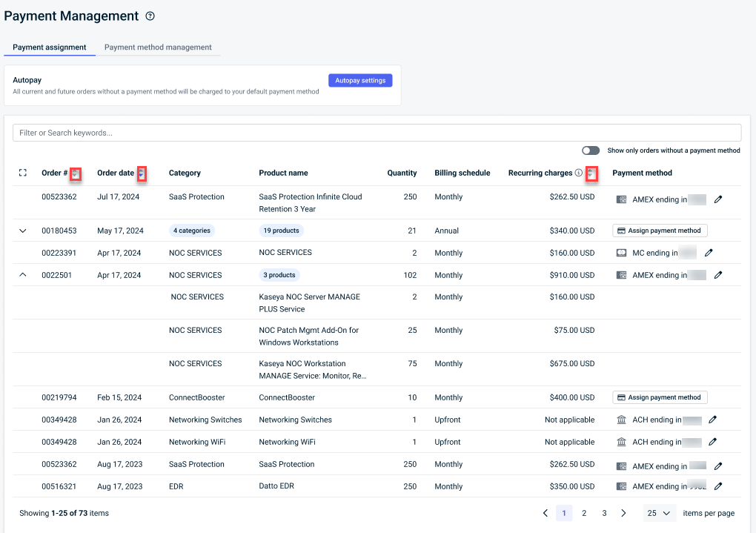Viewport: 756px width, 533px height.
Task: Open items per page dropdown
Action: 659,513
